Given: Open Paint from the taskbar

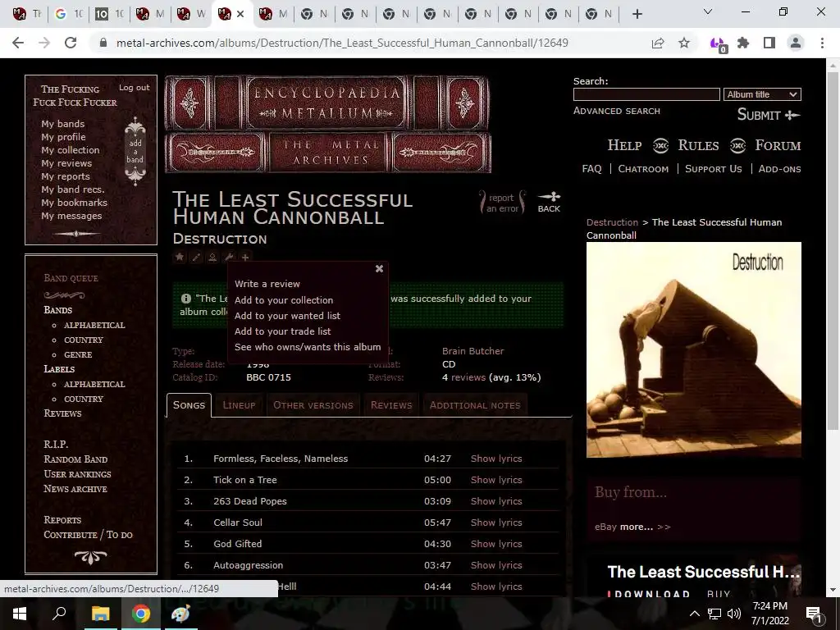Looking at the screenshot, I should click(x=180, y=614).
